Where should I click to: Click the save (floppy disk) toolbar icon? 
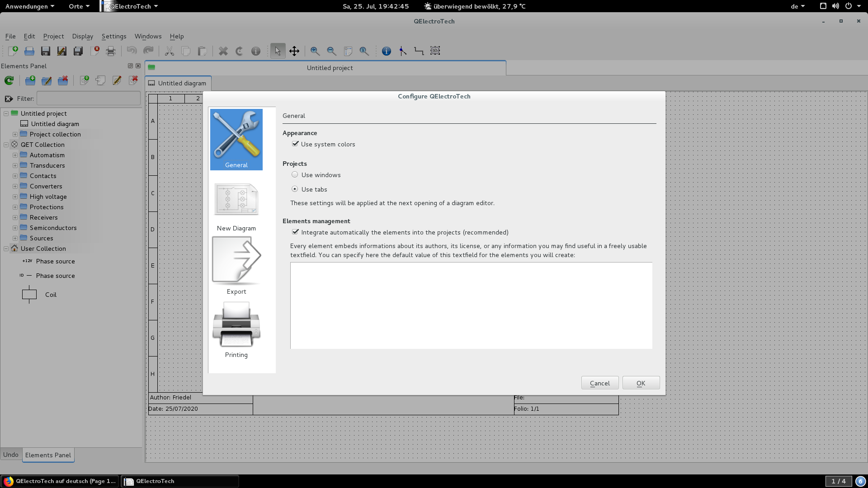[x=46, y=51]
